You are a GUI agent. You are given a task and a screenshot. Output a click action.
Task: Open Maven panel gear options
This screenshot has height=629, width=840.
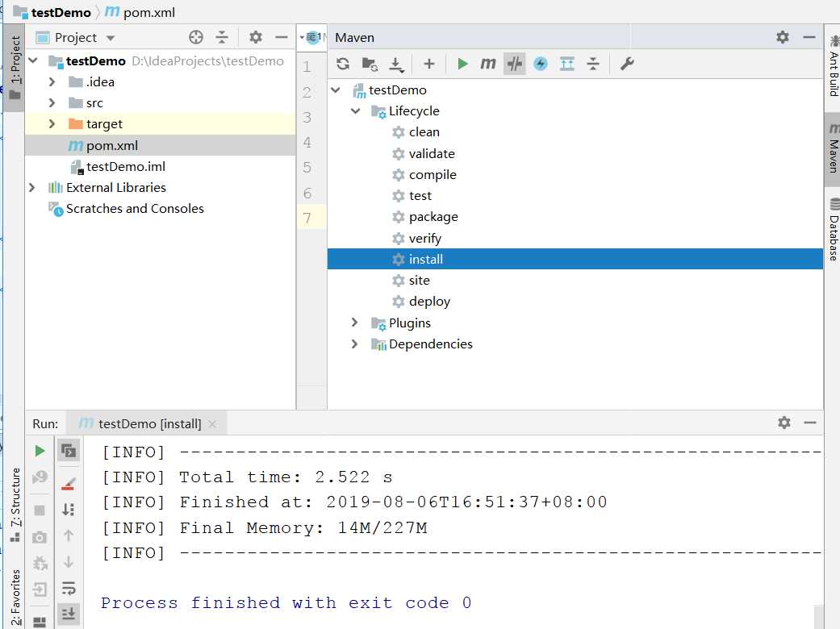click(783, 37)
